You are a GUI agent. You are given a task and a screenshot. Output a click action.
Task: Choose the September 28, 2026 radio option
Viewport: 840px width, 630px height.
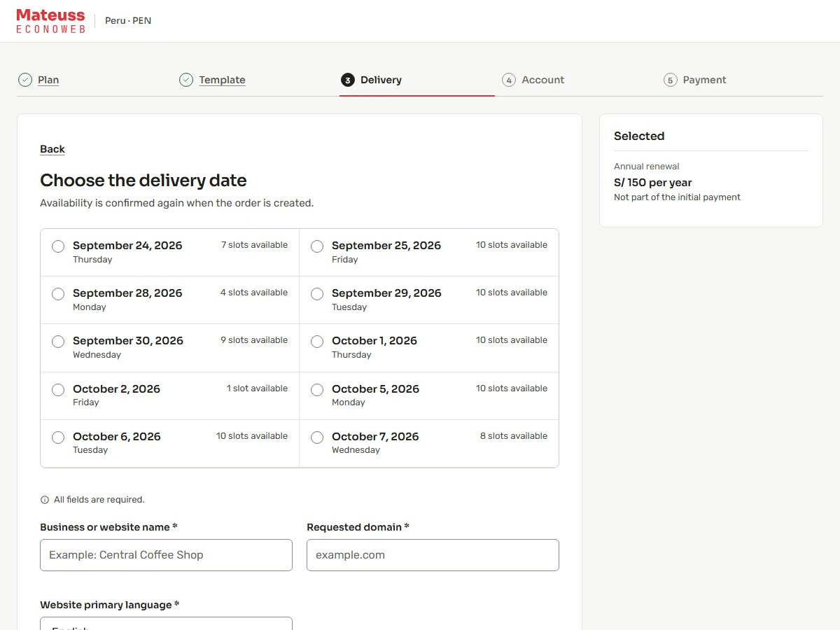58,294
